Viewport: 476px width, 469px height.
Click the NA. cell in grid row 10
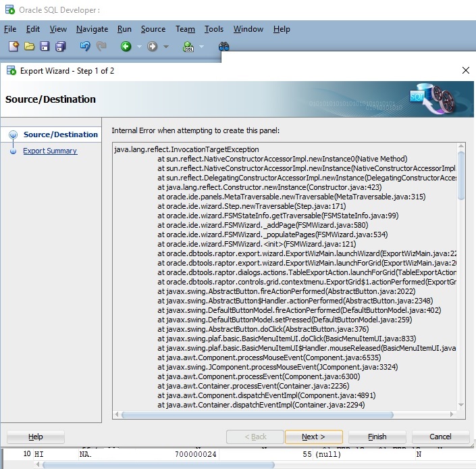(x=85, y=454)
